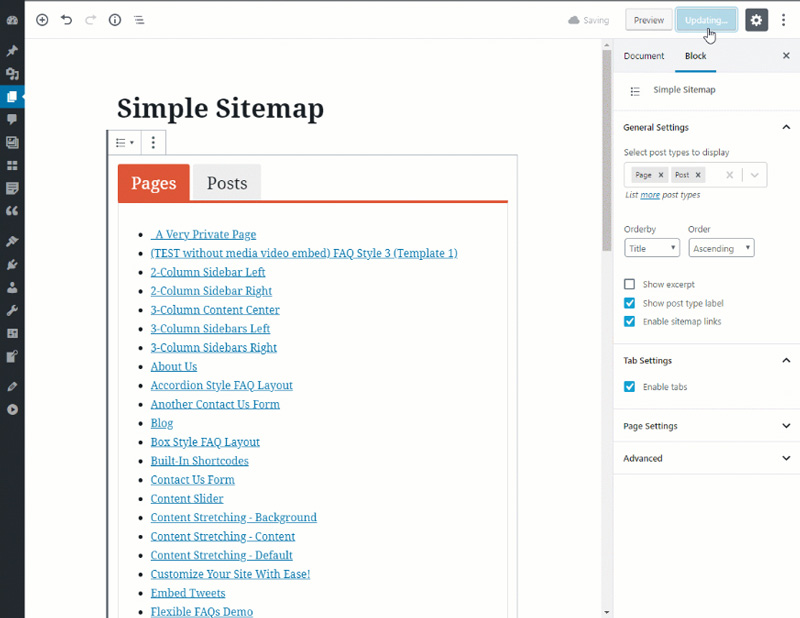Click the sitemap block's more options icon
Viewport: 800px width, 618px height.
[152, 142]
